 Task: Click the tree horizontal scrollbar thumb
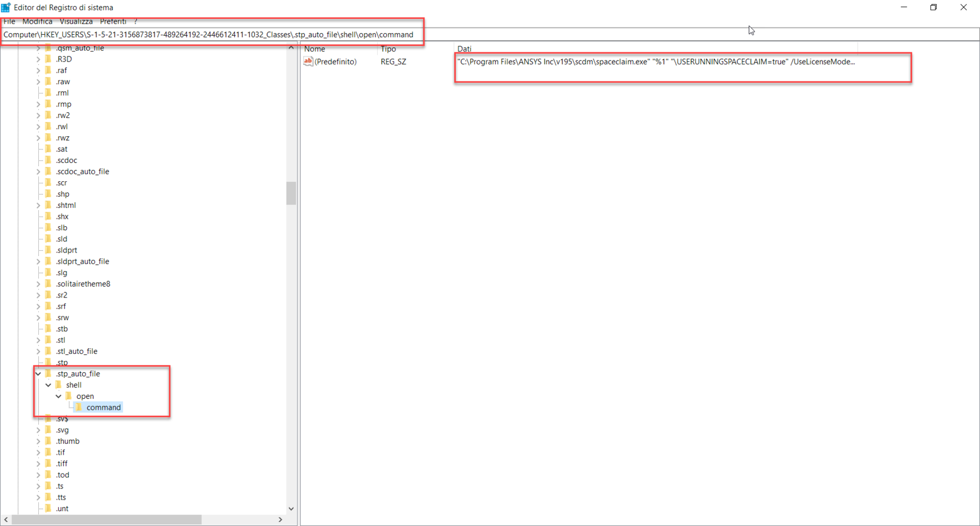[x=107, y=520]
